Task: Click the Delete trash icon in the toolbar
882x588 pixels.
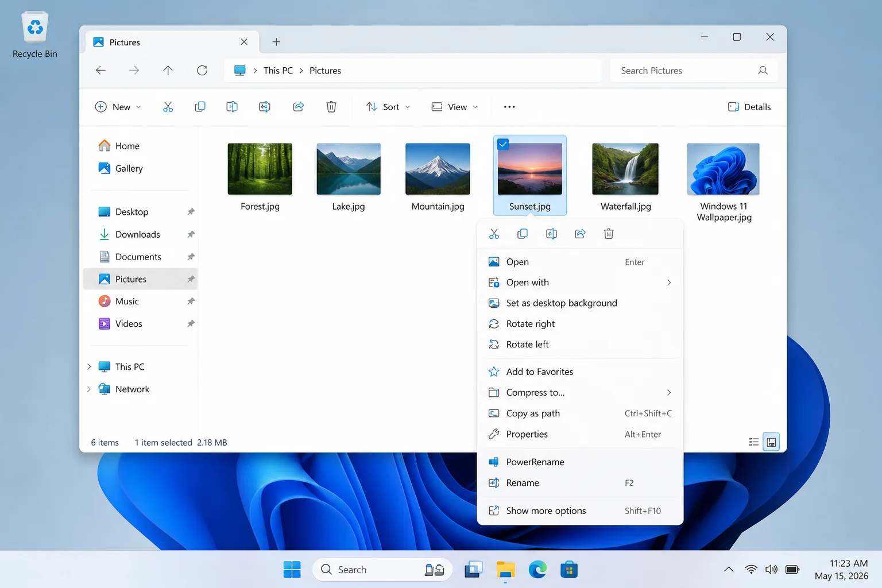Action: coord(331,107)
